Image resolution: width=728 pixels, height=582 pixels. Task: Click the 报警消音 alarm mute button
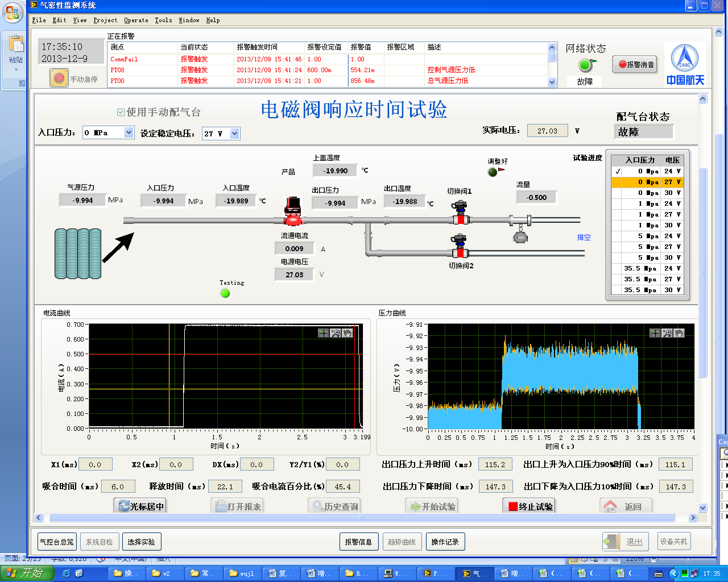(x=635, y=65)
